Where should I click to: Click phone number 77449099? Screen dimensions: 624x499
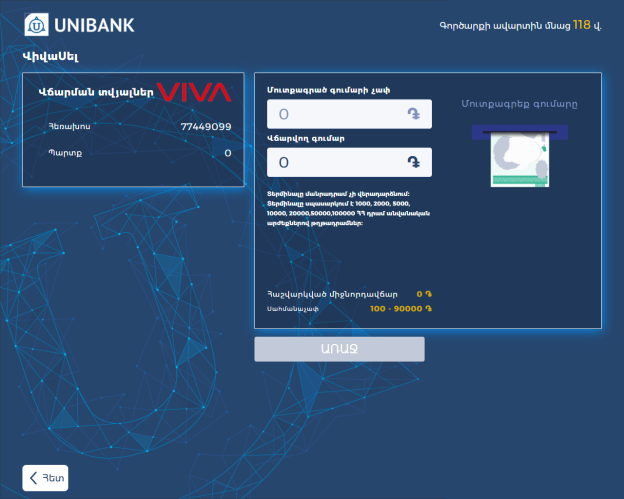click(206, 127)
